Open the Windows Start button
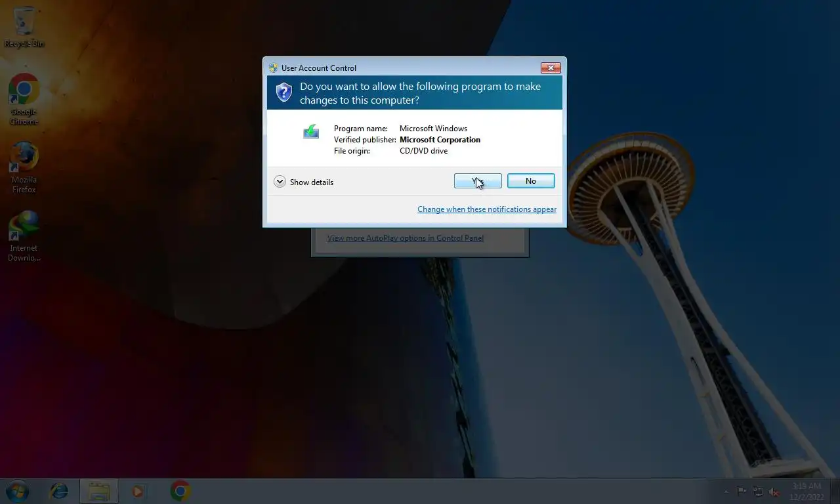 tap(18, 491)
